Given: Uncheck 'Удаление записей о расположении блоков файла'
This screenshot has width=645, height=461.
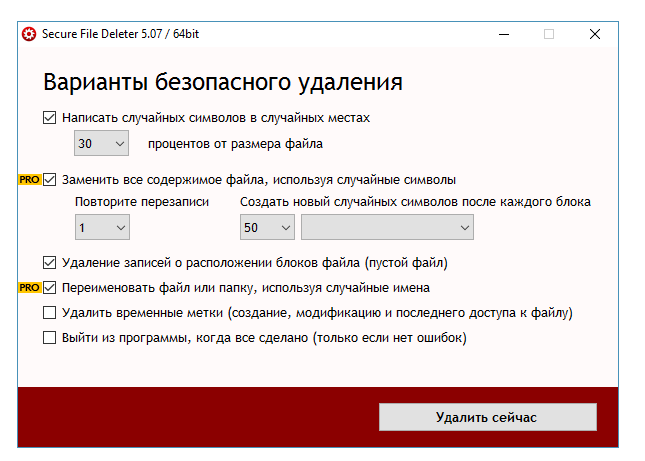Looking at the screenshot, I should pyautogui.click(x=49, y=262).
